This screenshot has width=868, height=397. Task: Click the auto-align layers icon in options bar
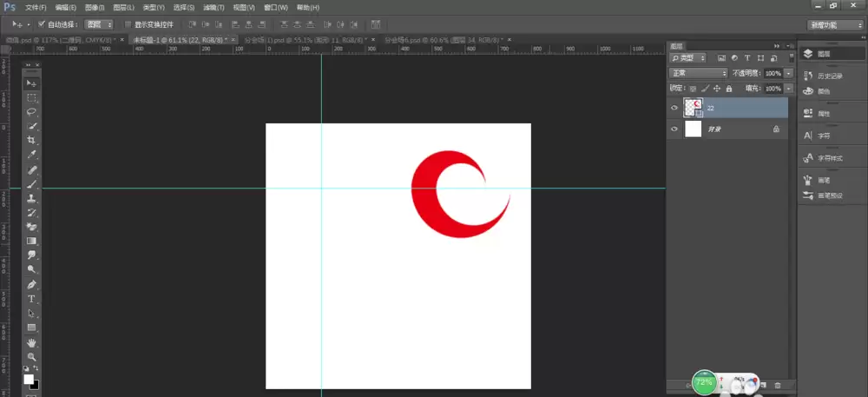click(x=376, y=24)
